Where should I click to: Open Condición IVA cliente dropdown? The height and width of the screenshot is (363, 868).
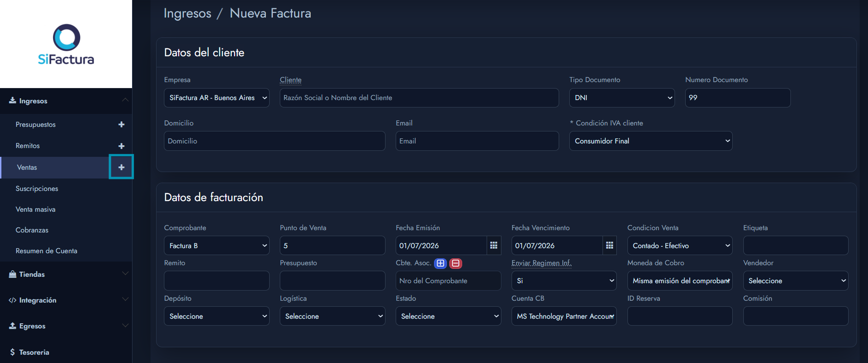(651, 141)
